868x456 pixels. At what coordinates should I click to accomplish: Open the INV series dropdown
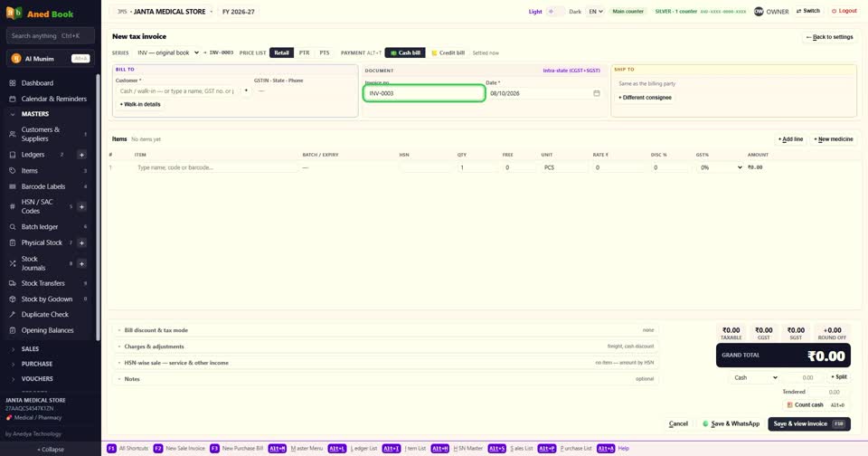(168, 52)
